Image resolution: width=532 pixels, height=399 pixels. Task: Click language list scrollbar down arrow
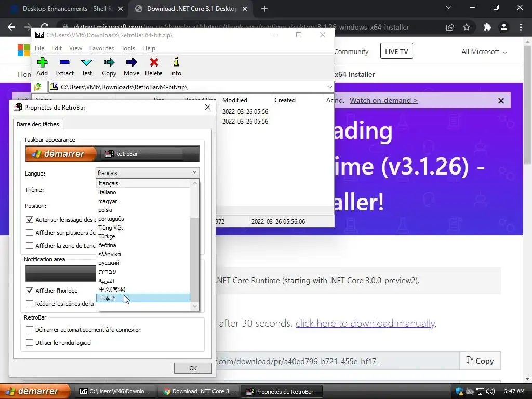point(195,306)
